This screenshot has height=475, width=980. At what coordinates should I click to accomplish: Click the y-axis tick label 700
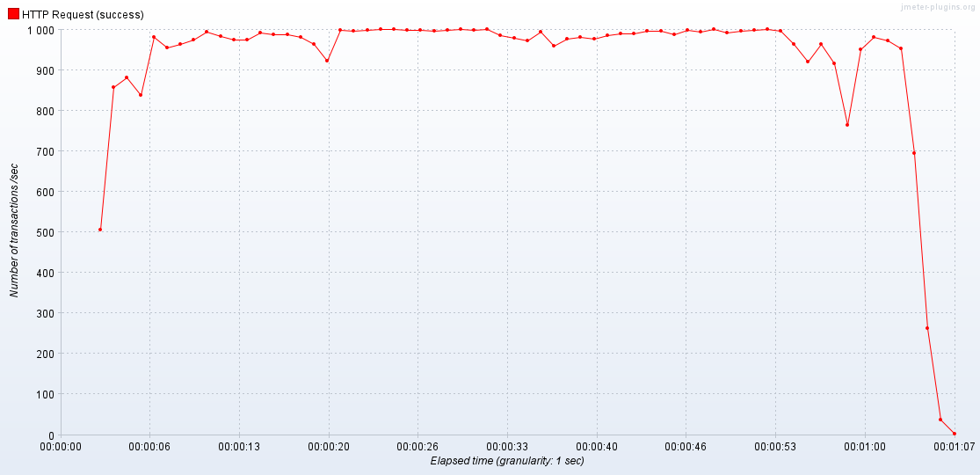pyautogui.click(x=47, y=151)
